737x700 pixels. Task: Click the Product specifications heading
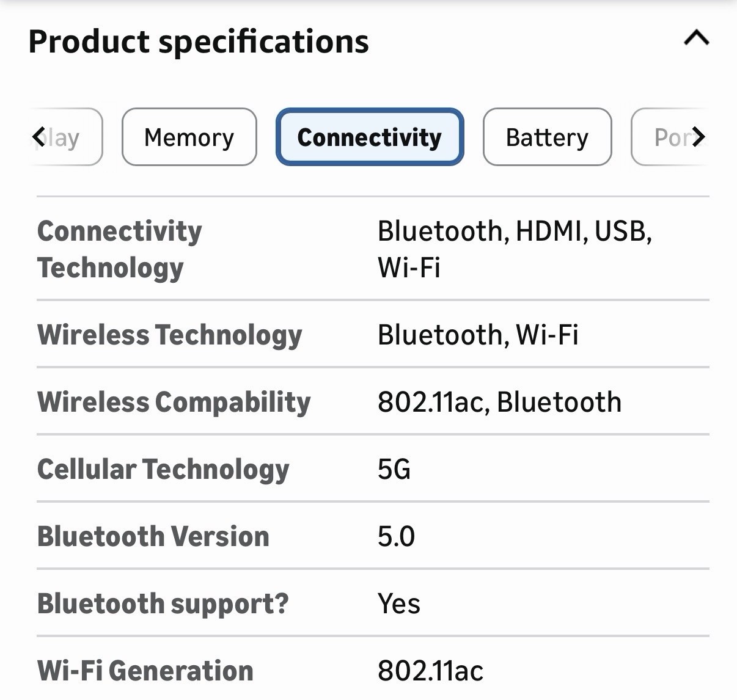coord(199,42)
